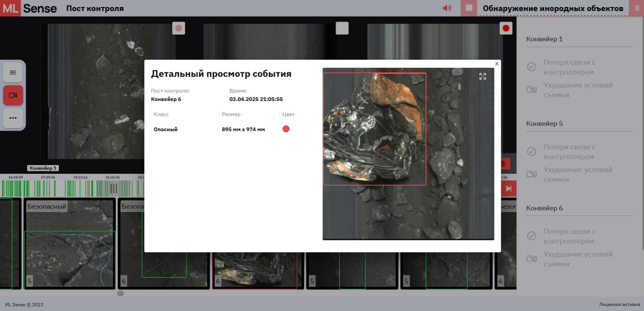Open the Безопасный thumbnail with blue wire
Viewport: 644px width, 311px height.
pos(70,244)
